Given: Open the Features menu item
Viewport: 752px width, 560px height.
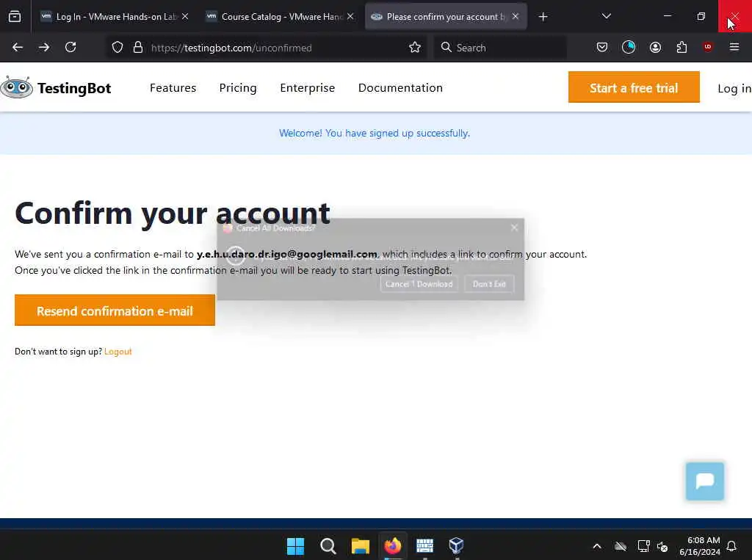Looking at the screenshot, I should click(173, 88).
